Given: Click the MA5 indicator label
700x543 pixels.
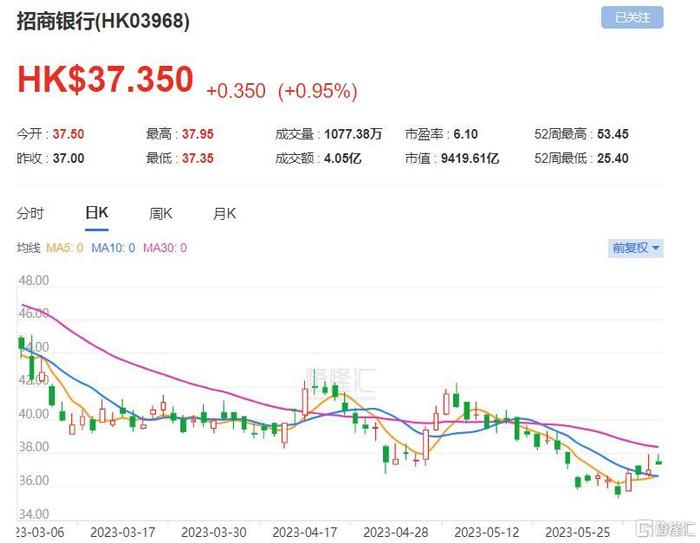Looking at the screenshot, I should [x=65, y=248].
